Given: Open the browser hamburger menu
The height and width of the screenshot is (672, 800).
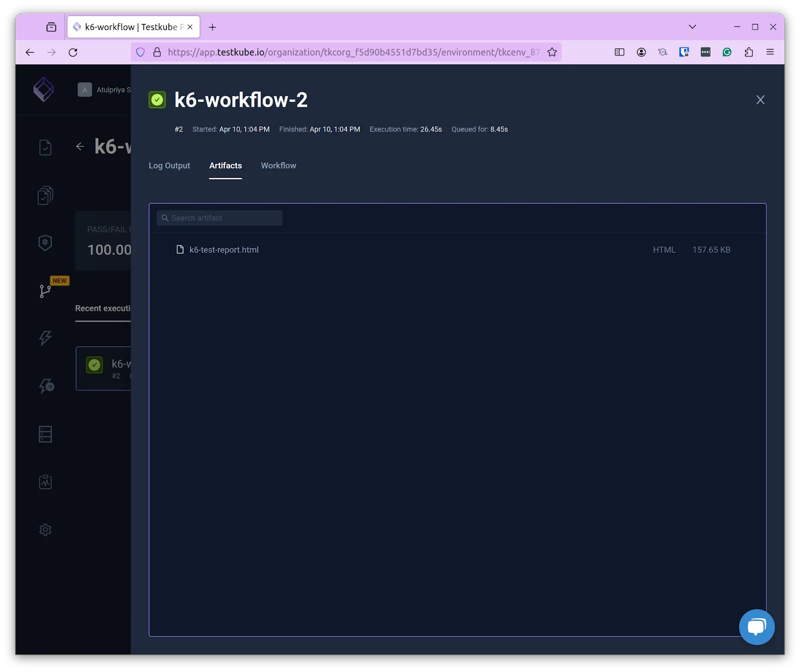Looking at the screenshot, I should pyautogui.click(x=770, y=52).
